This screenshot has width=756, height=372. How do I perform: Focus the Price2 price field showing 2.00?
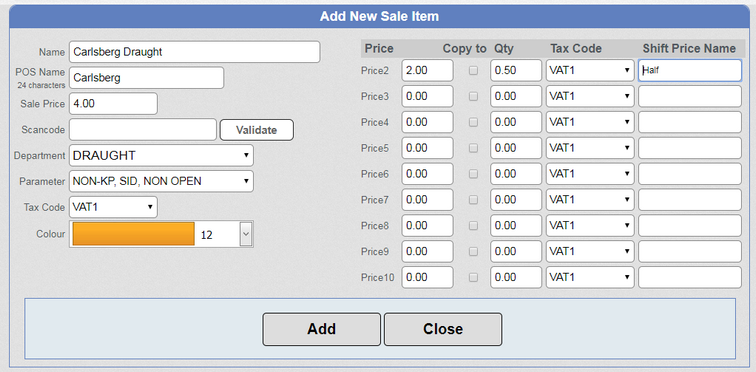pos(427,70)
